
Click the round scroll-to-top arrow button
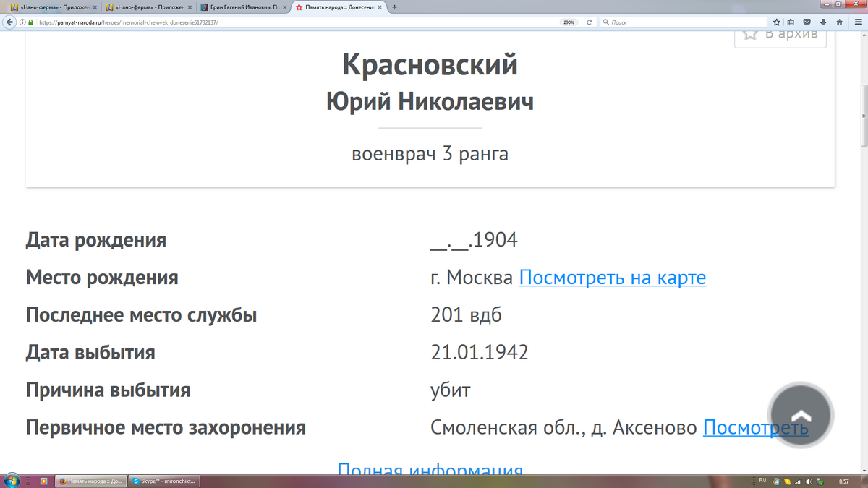801,416
